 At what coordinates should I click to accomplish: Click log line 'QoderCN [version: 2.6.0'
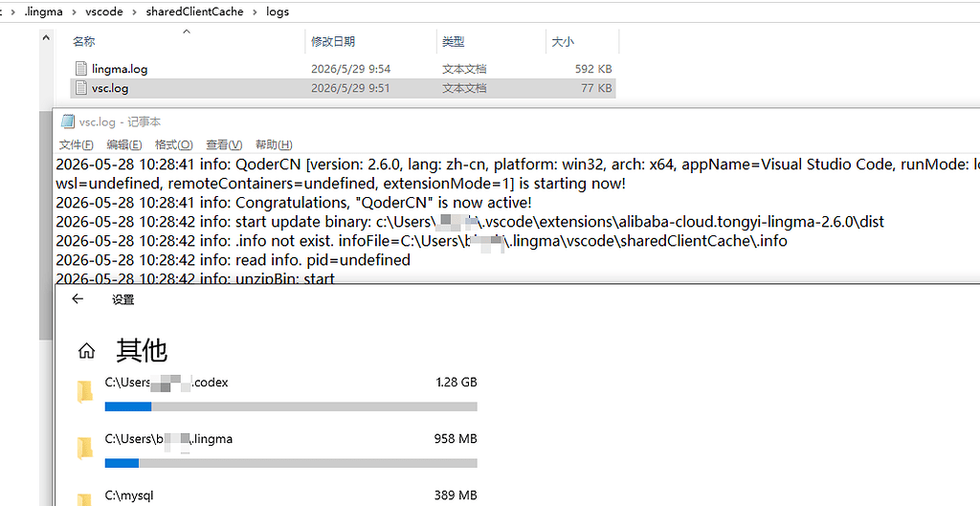tap(518, 165)
